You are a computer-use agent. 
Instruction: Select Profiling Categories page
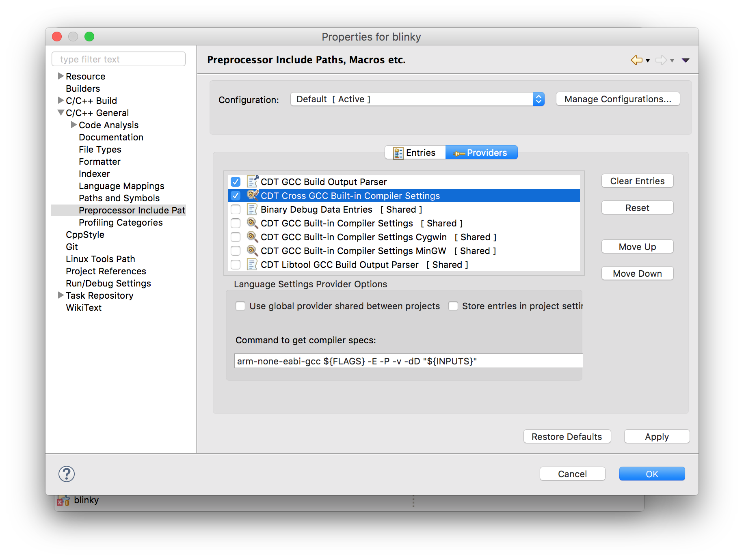(x=121, y=222)
